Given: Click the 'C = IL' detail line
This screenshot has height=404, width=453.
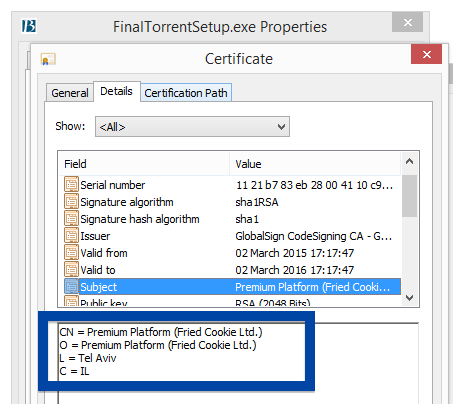Looking at the screenshot, I should [x=74, y=371].
